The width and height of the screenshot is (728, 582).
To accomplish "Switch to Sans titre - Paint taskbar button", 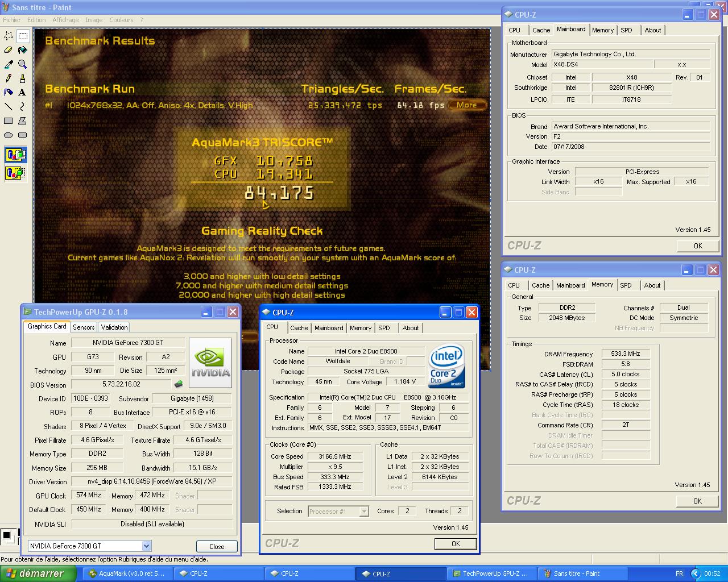I will tap(582, 573).
